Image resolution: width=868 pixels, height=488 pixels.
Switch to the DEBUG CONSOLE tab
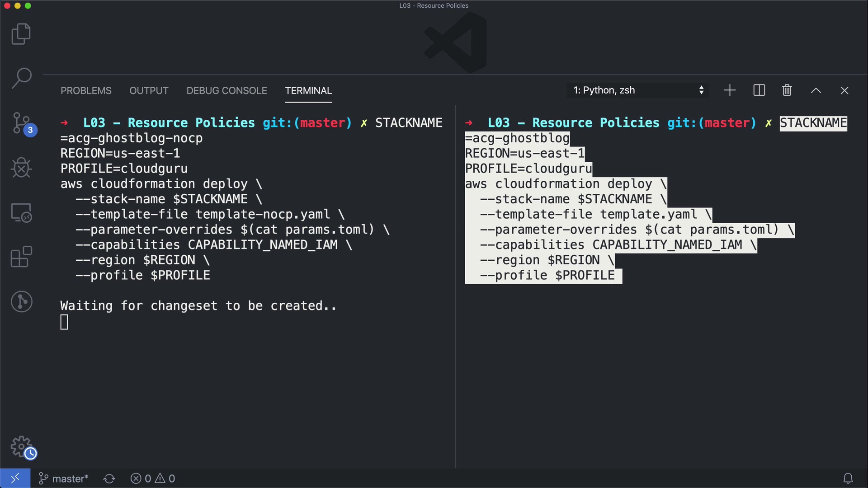click(226, 90)
